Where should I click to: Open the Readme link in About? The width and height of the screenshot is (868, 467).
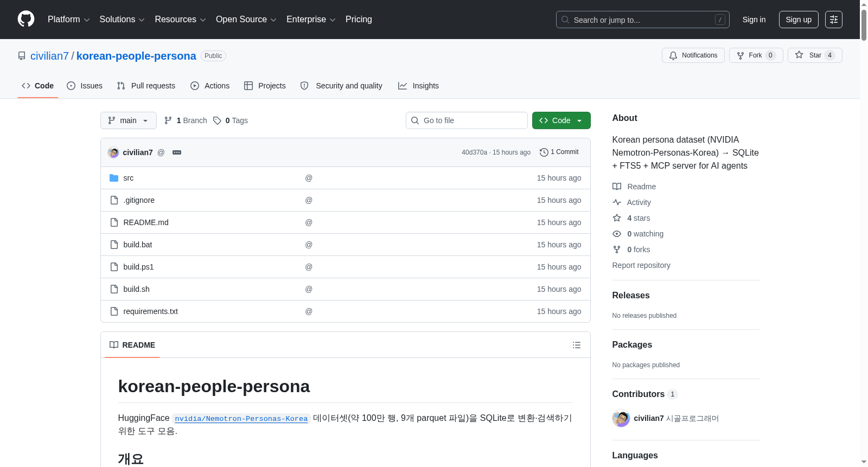coord(634,187)
